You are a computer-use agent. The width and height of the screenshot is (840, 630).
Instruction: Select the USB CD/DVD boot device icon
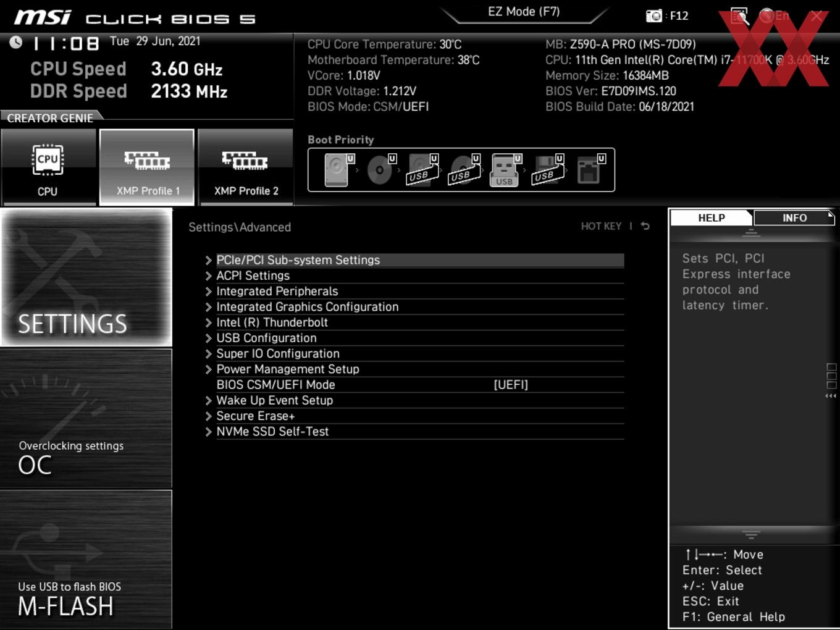coord(464,170)
